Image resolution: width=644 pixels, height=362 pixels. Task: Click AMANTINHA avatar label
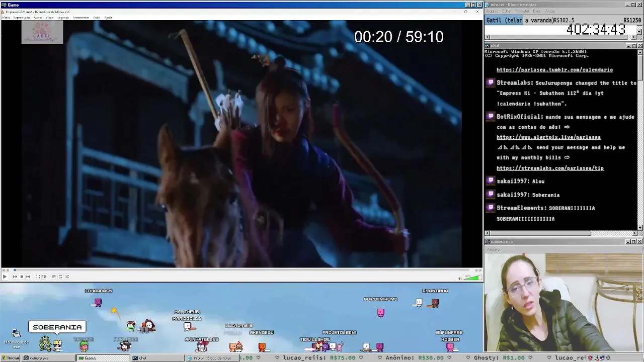pos(435,291)
